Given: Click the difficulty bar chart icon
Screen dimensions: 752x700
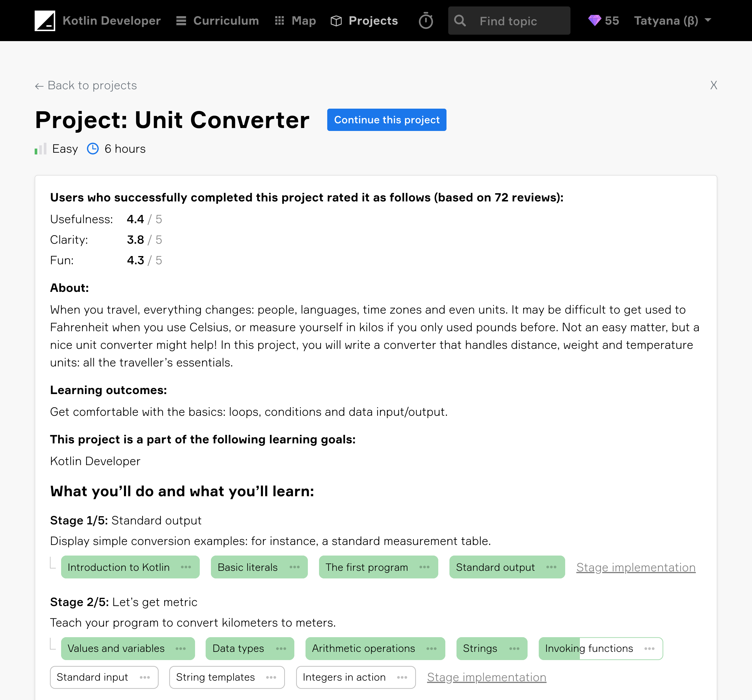Looking at the screenshot, I should tap(41, 149).
